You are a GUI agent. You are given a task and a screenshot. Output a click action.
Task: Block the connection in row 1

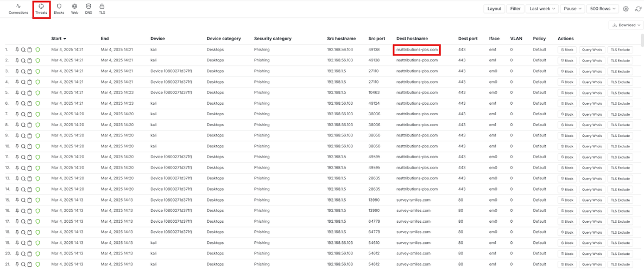point(567,49)
